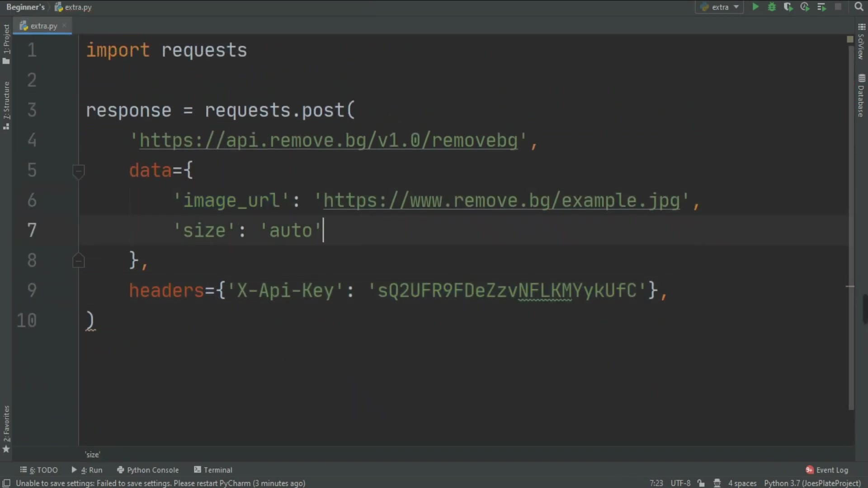Image resolution: width=868 pixels, height=488 pixels.
Task: Start debugging with the bug icon
Action: 772,7
